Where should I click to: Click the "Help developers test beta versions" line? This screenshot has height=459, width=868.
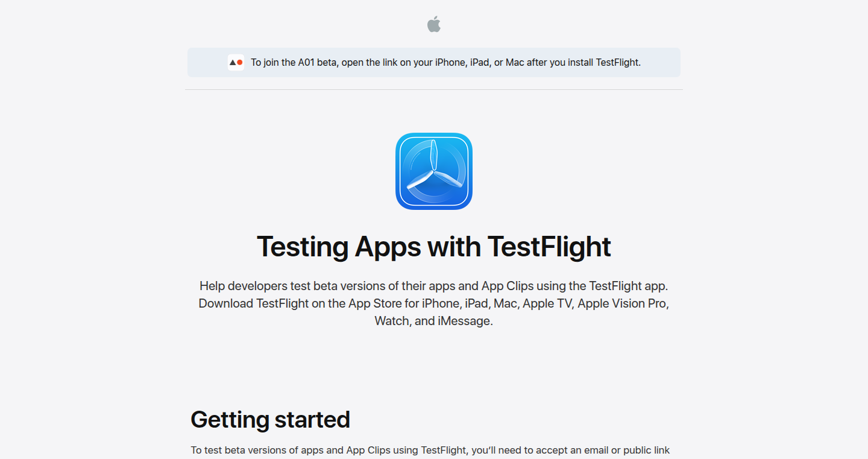coord(434,286)
